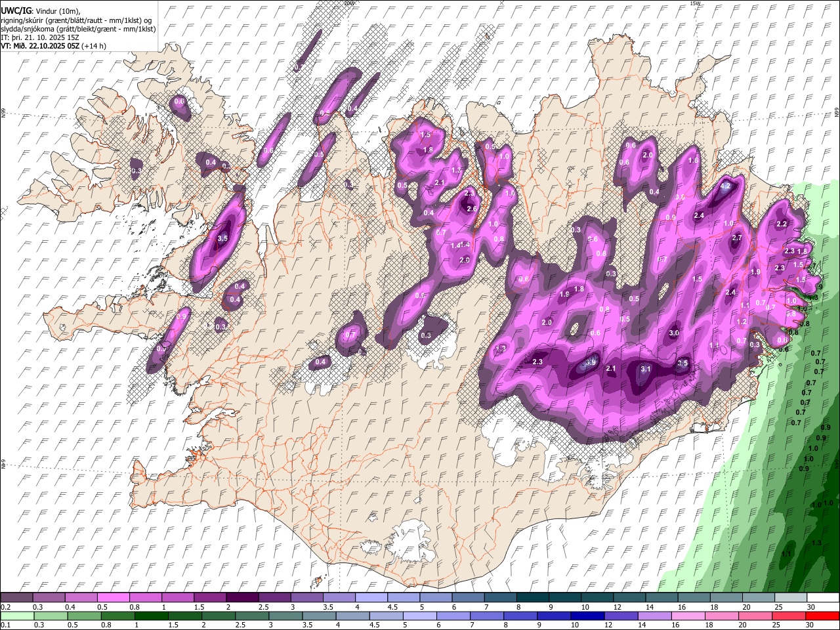Click the '1.6' precipitation value on the map

tap(693, 161)
